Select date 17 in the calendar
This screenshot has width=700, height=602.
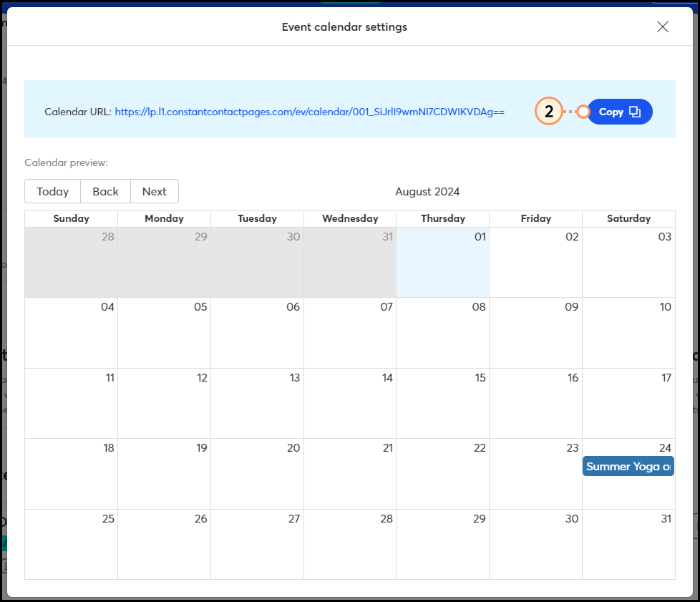tap(666, 378)
